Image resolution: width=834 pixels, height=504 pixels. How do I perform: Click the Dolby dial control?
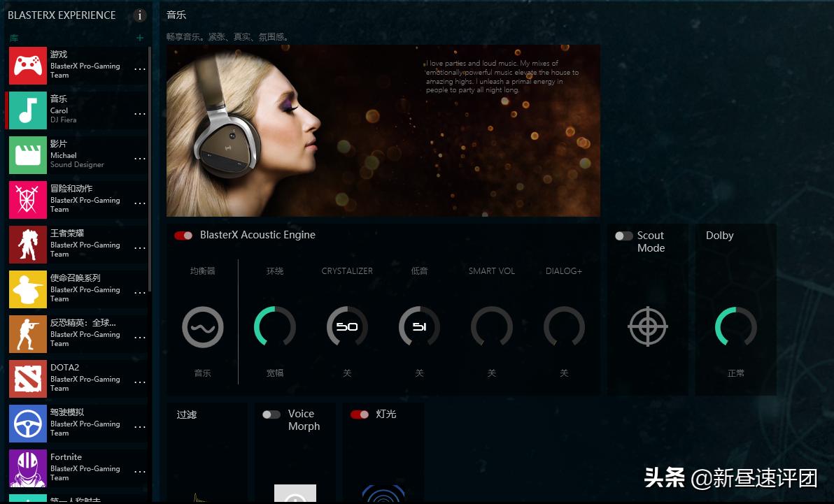click(735, 326)
